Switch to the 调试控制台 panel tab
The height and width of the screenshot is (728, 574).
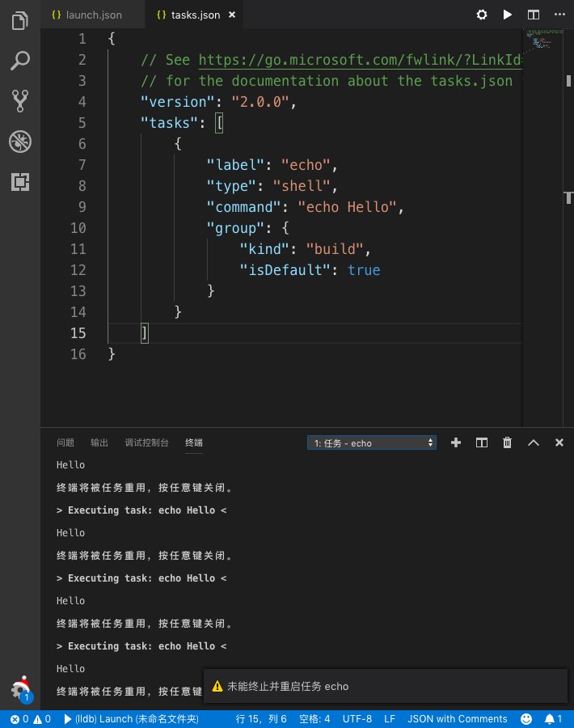pyautogui.click(x=146, y=442)
